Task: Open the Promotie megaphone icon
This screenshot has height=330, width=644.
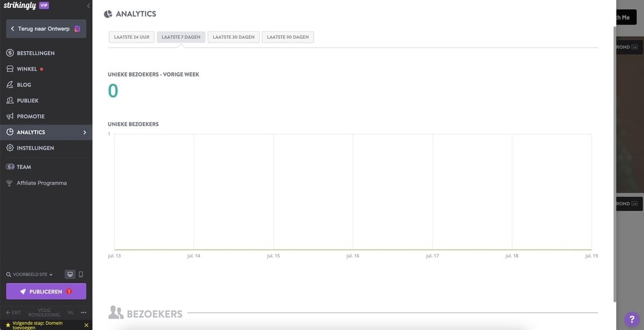Action: [x=9, y=116]
